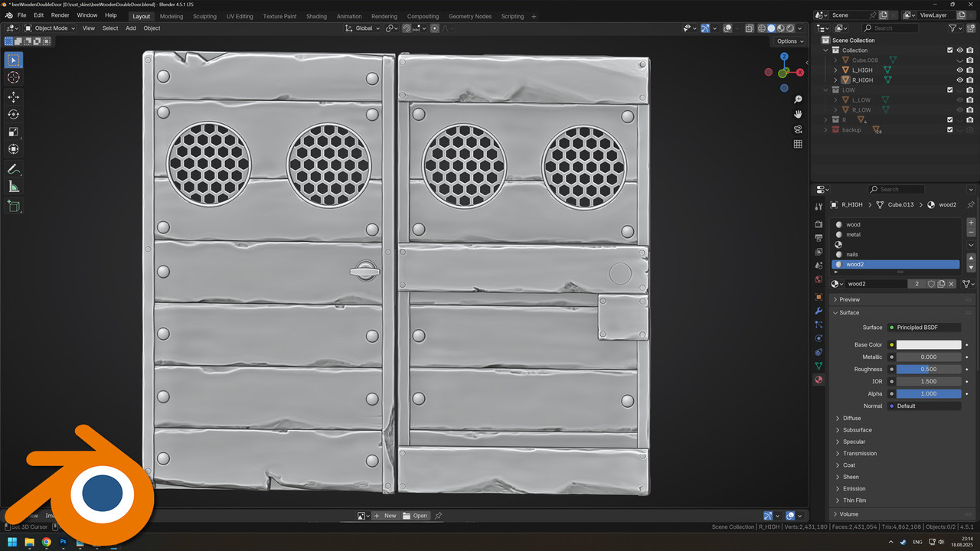Open the Object Mode dropdown

51,28
